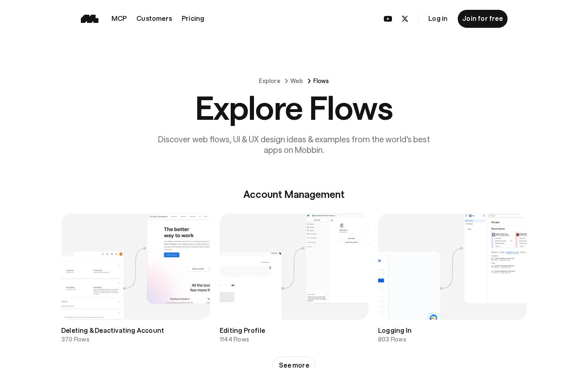Click the Editing Profile title

point(243,330)
